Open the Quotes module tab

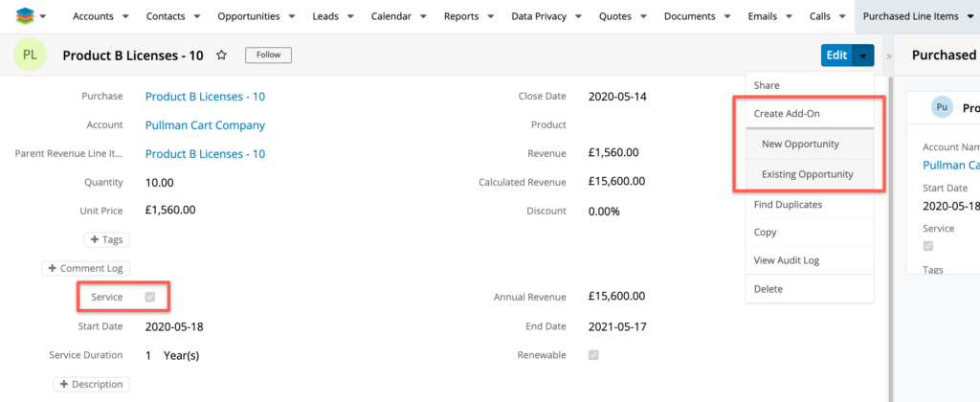point(615,17)
